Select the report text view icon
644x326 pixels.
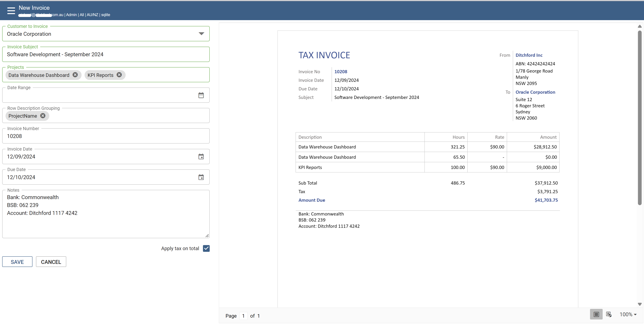click(596, 314)
